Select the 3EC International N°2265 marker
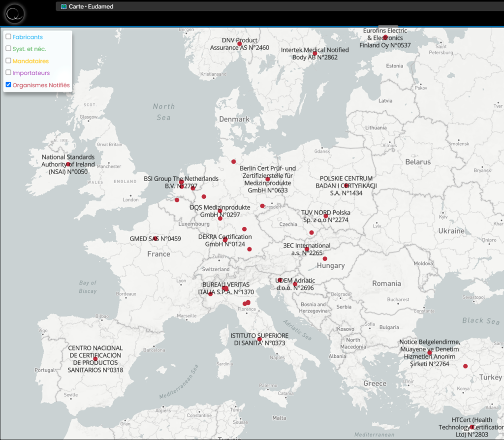504x440 pixels. tap(307, 249)
